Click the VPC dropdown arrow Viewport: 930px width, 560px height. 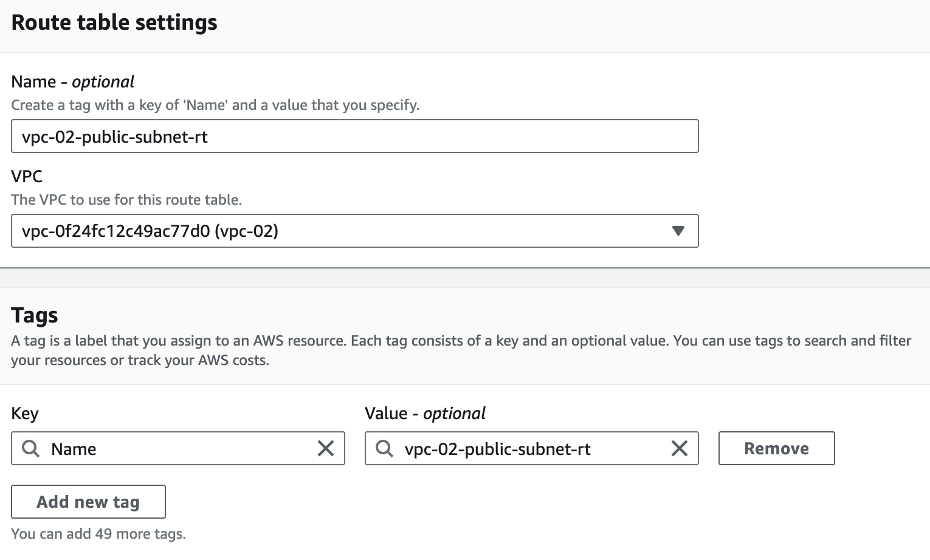(x=678, y=231)
